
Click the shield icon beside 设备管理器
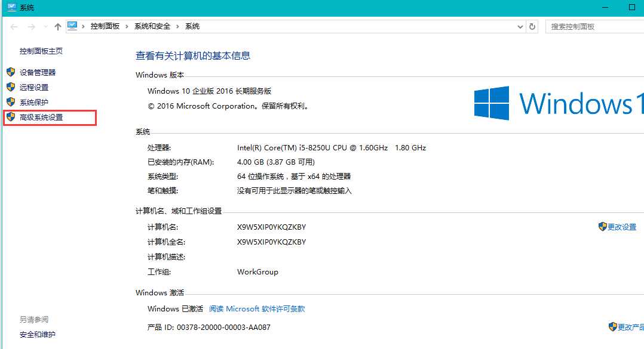pos(11,72)
